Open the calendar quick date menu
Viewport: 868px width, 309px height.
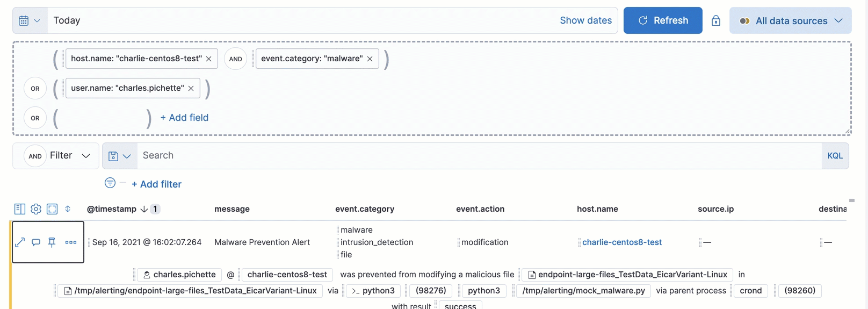[x=30, y=20]
